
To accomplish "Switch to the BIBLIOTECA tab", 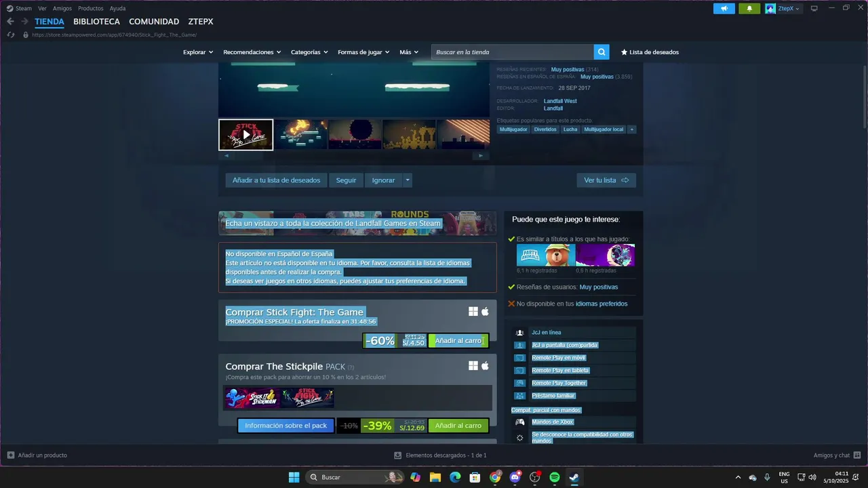I will 96,22.
